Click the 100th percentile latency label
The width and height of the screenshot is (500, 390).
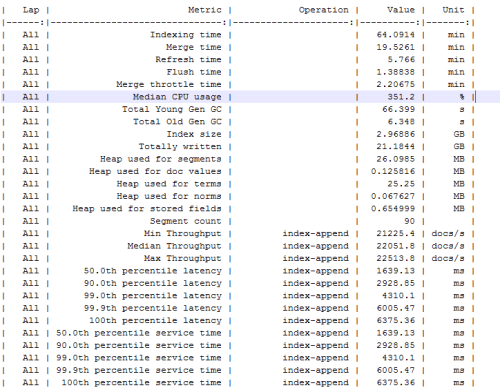(155, 321)
